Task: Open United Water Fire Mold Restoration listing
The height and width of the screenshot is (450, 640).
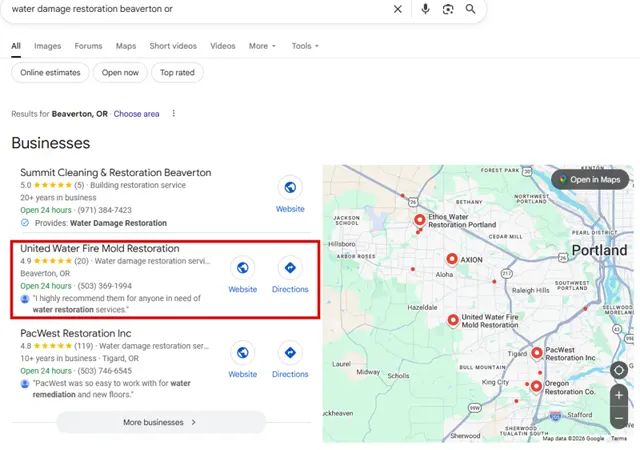Action: 100,248
